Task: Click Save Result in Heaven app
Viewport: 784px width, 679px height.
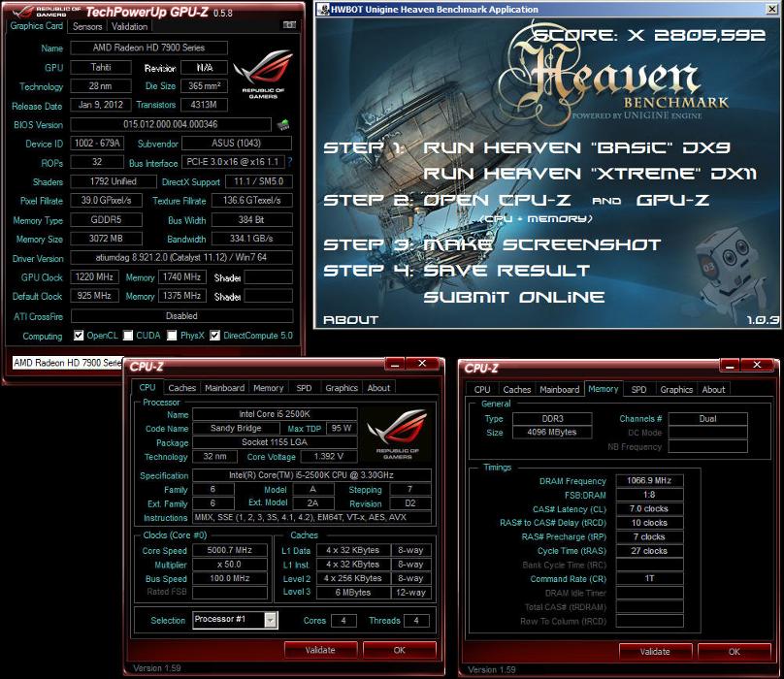Action: [x=506, y=271]
